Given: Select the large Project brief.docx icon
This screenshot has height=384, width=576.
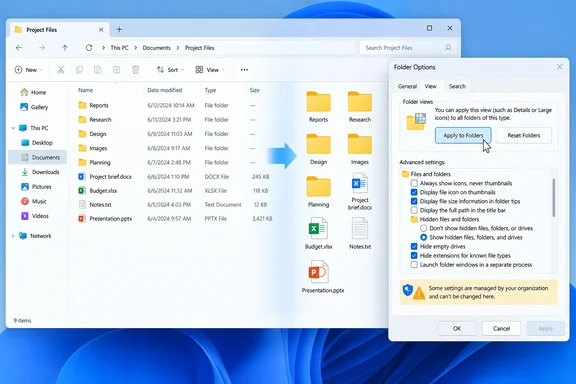Looking at the screenshot, I should click(x=360, y=183).
